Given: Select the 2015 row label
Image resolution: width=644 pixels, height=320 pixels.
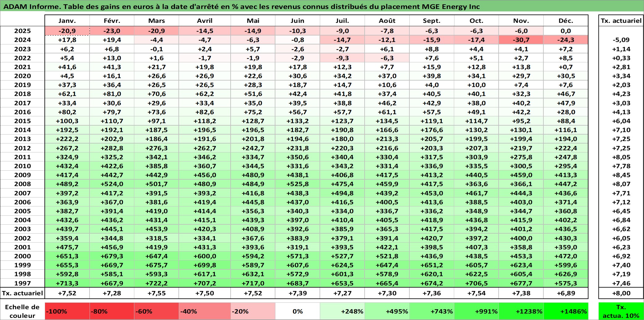Looking at the screenshot, I should [x=22, y=121].
